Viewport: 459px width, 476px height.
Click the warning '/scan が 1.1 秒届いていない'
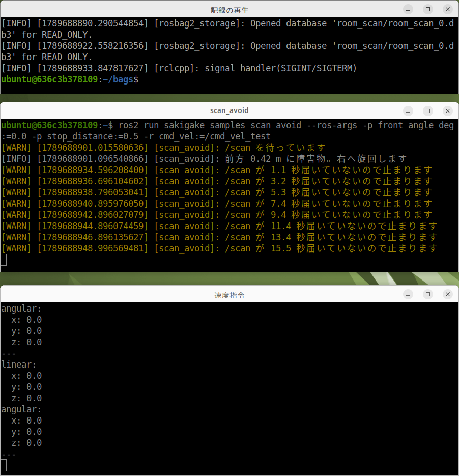(217, 171)
